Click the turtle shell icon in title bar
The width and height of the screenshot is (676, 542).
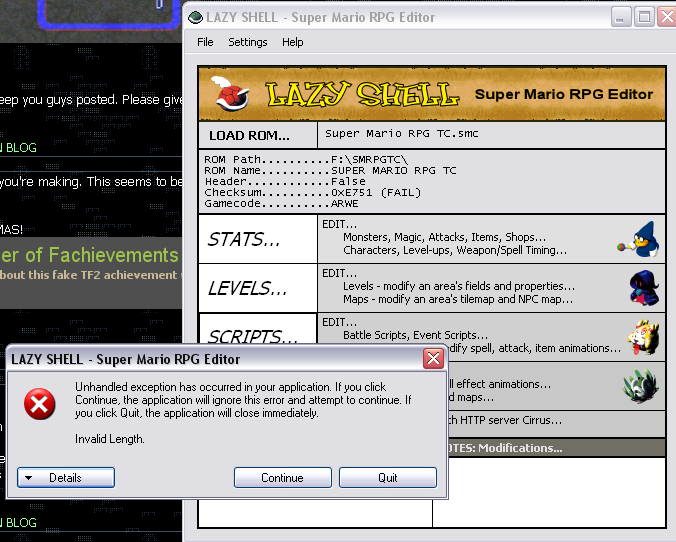[195, 17]
